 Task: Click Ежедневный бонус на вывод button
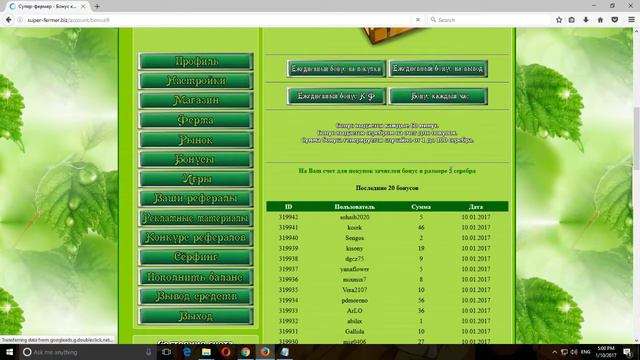coord(438,69)
